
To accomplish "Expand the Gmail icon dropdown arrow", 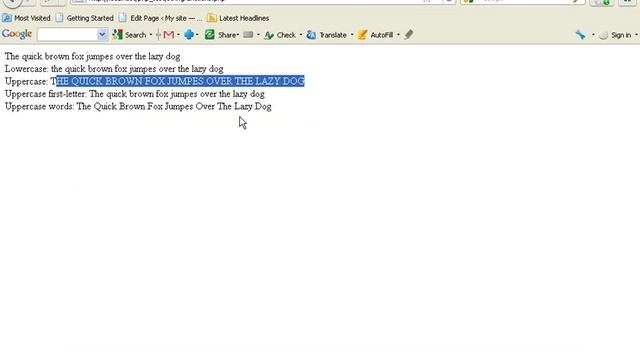I will pyautogui.click(x=178, y=35).
